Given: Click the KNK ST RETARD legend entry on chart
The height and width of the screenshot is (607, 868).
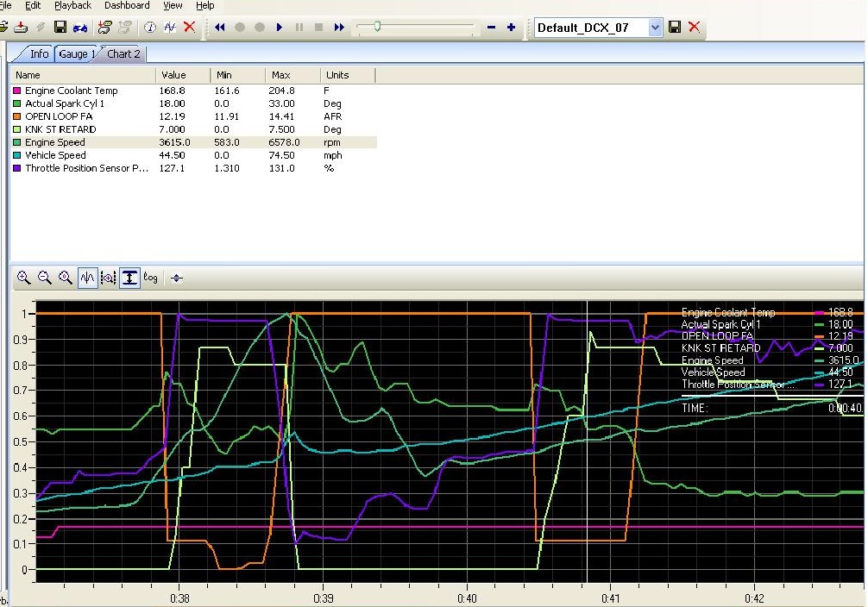Looking at the screenshot, I should click(720, 348).
